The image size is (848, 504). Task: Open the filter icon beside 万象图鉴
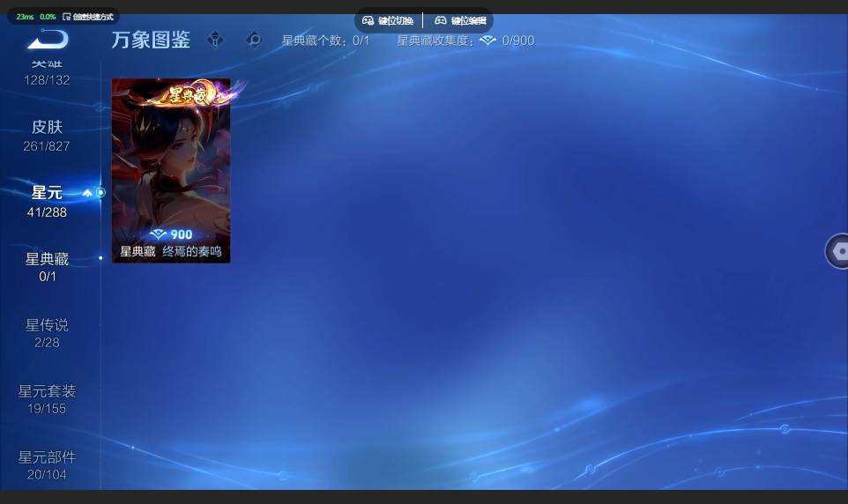click(215, 40)
